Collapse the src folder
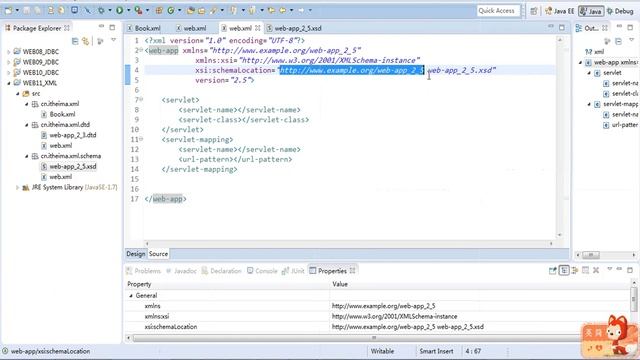 pos(18,93)
